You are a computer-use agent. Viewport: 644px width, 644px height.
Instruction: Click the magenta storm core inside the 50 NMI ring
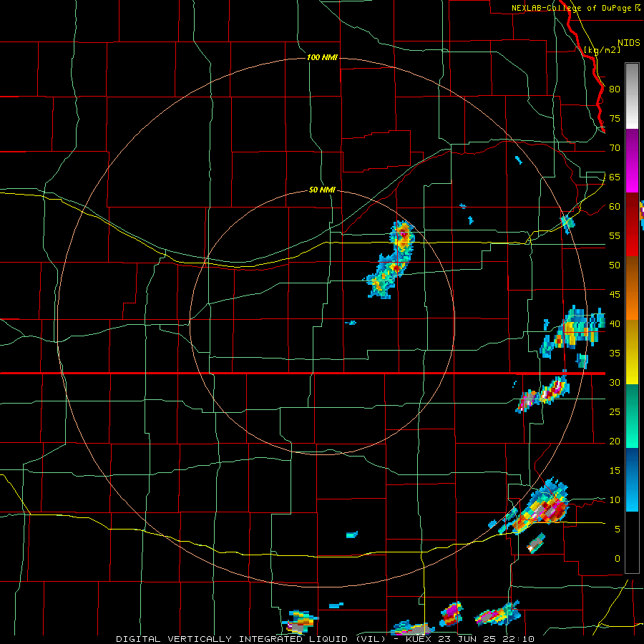pos(404,235)
